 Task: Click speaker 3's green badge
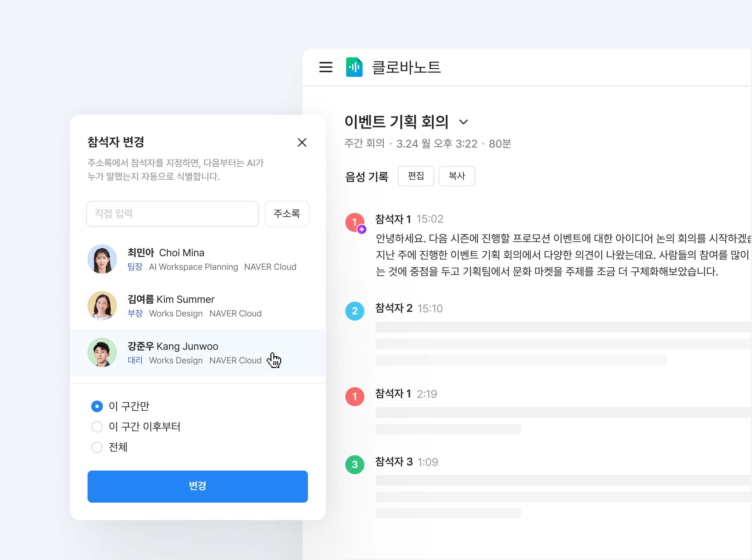tap(354, 464)
